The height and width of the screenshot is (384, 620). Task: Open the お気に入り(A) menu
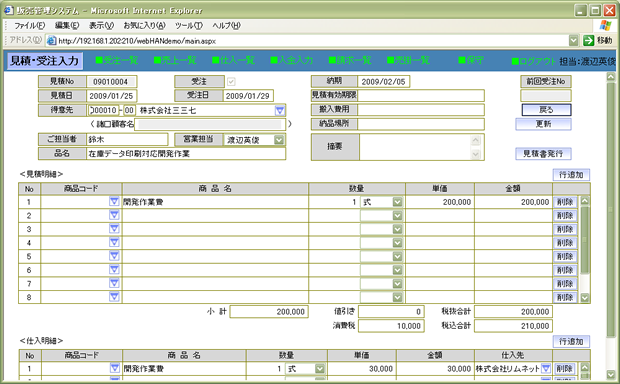pos(144,26)
